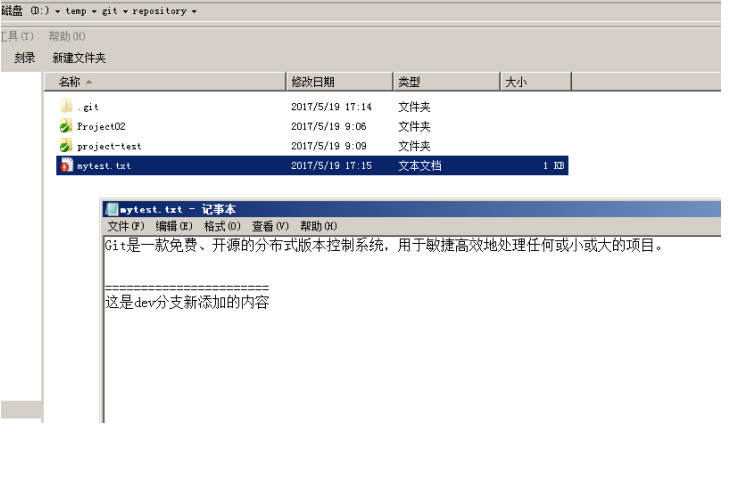This screenshot has height=487, width=733.
Task: Open the .git folder icon
Action: pos(66,106)
